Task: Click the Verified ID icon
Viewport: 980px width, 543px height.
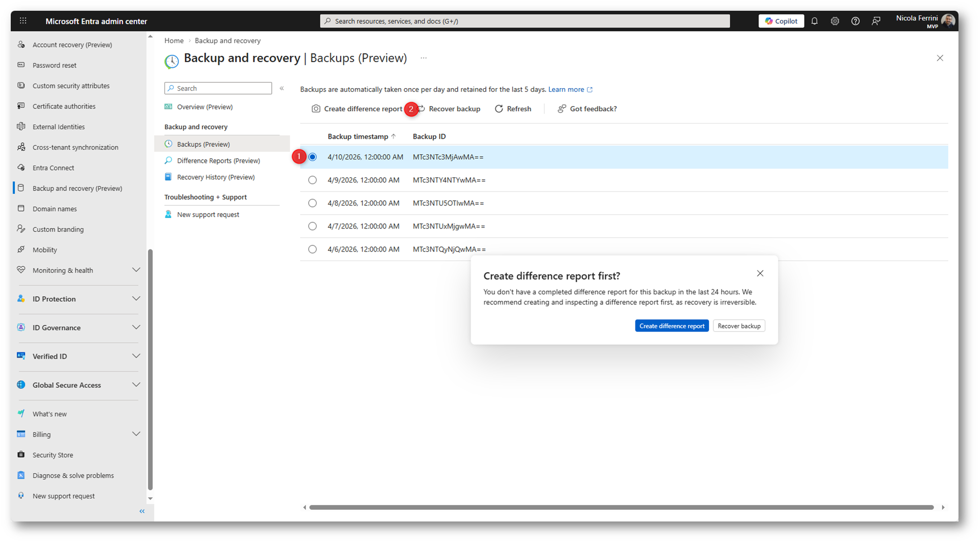Action: (21, 356)
